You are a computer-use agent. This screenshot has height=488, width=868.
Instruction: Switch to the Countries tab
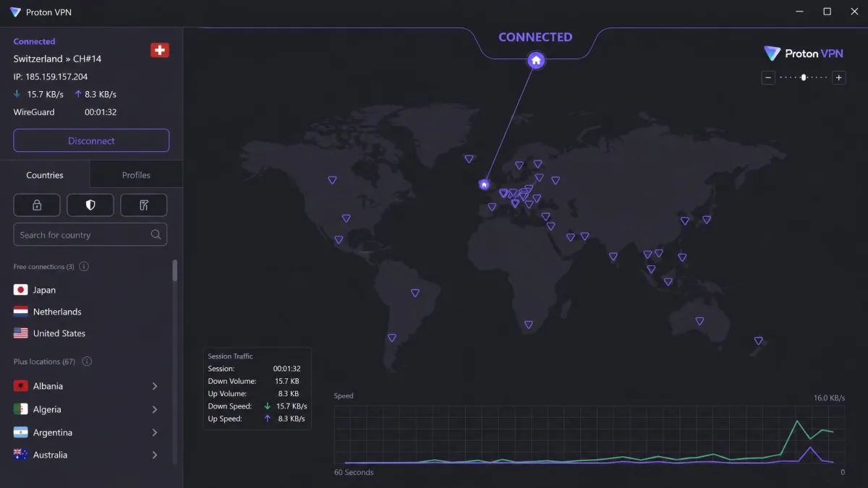coord(45,175)
